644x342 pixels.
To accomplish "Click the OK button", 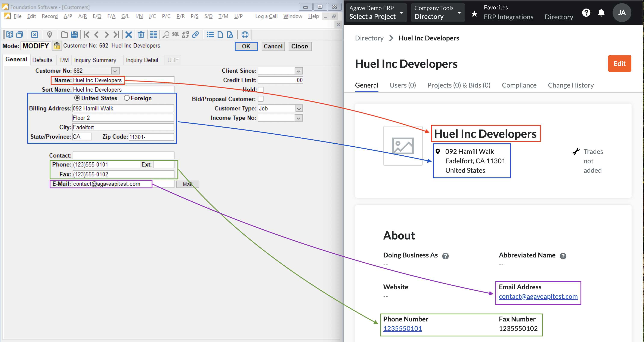I will (246, 46).
